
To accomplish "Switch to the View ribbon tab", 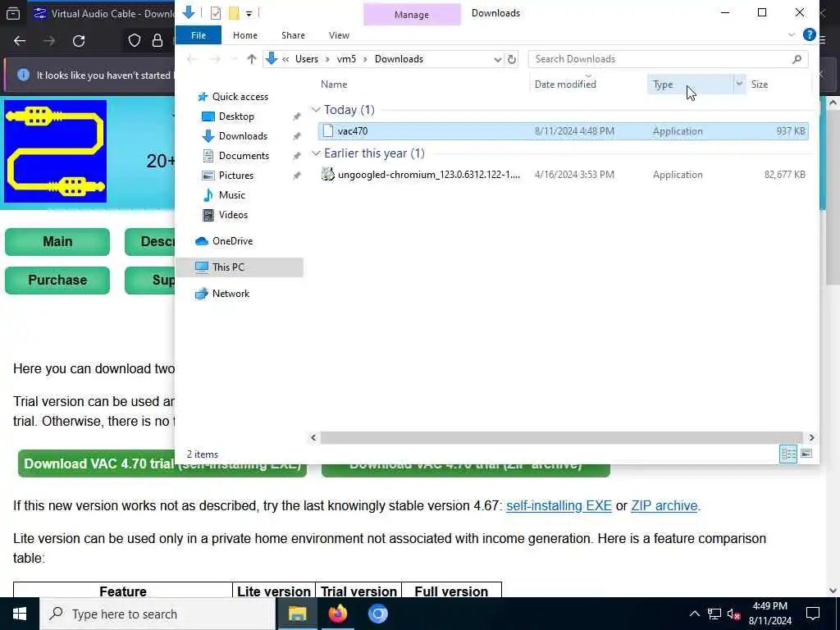I will (x=339, y=35).
